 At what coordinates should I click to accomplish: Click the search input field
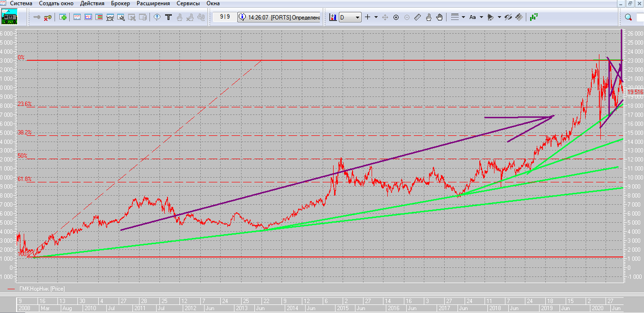[x=640, y=17]
